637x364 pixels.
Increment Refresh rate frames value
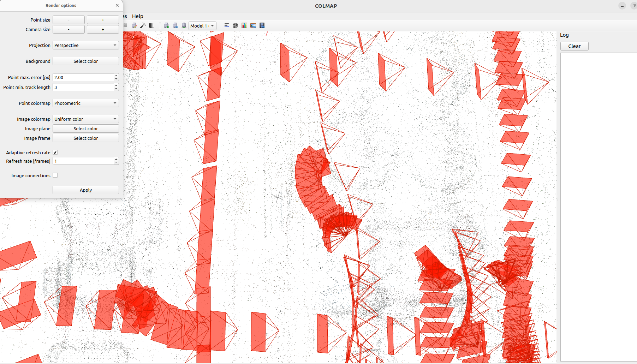(116, 159)
